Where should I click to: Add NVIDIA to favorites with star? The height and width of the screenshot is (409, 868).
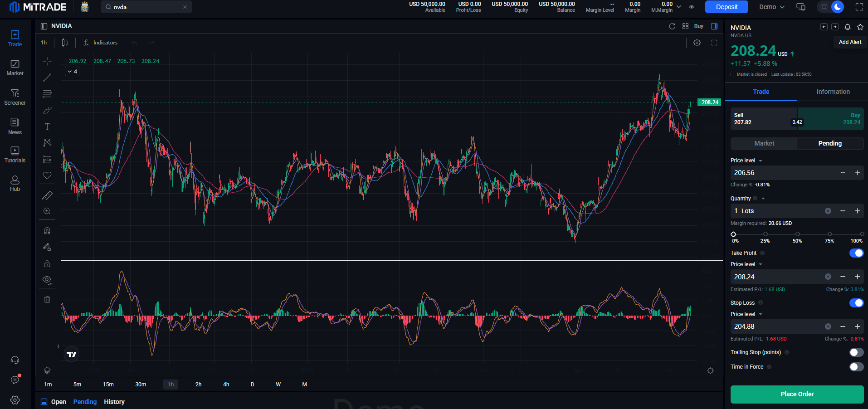tap(860, 27)
